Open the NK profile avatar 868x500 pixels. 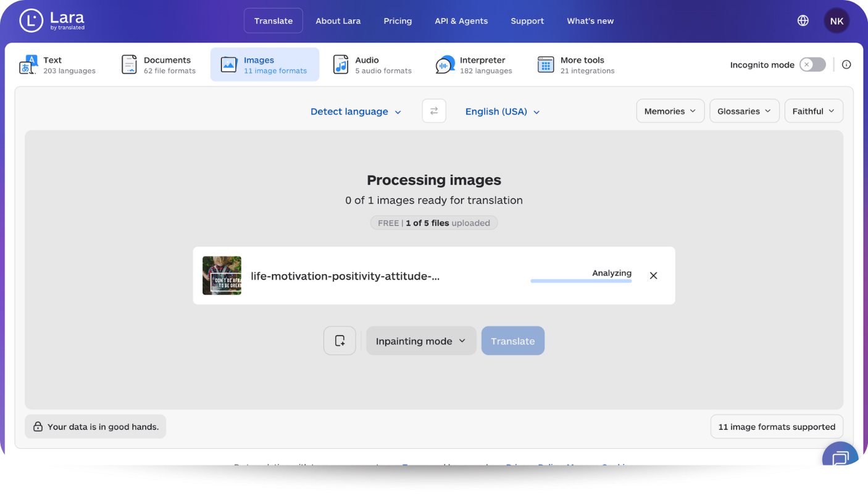click(x=837, y=21)
